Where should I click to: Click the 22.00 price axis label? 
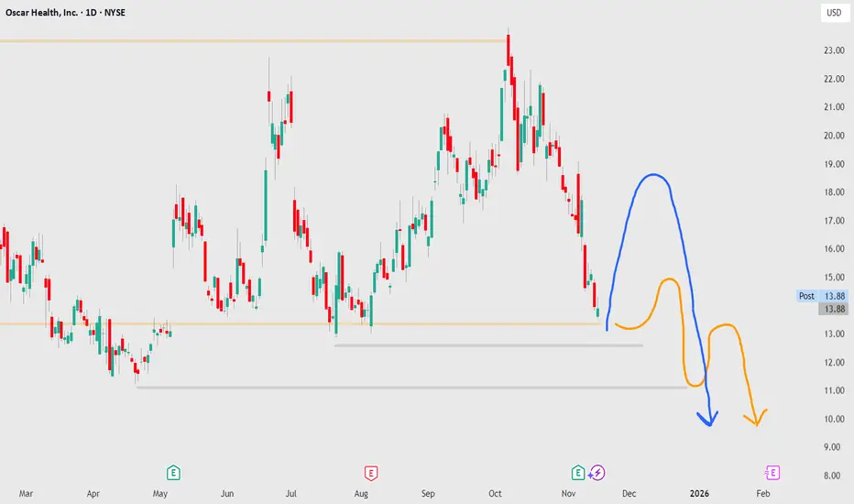pyautogui.click(x=834, y=79)
